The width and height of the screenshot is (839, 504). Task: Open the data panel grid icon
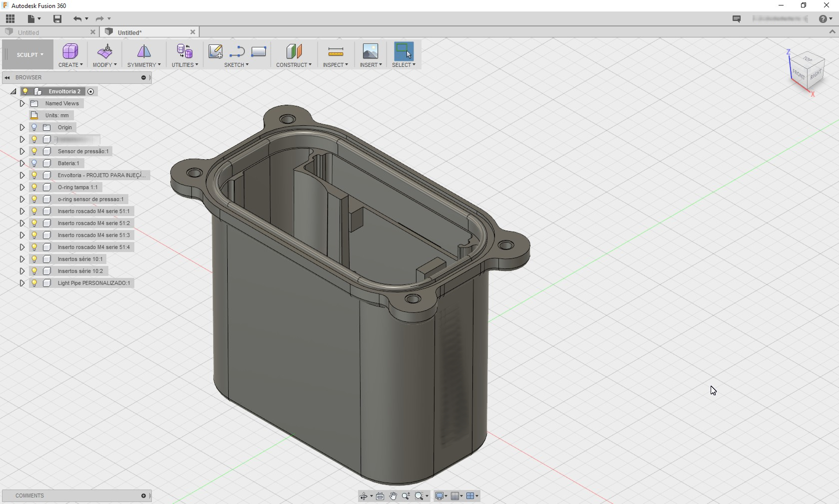pyautogui.click(x=10, y=19)
